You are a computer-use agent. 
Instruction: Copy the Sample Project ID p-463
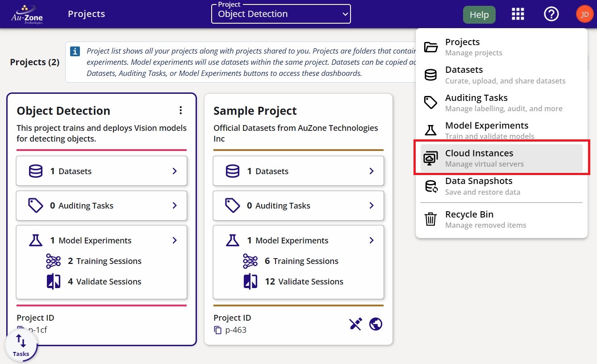coord(217,330)
